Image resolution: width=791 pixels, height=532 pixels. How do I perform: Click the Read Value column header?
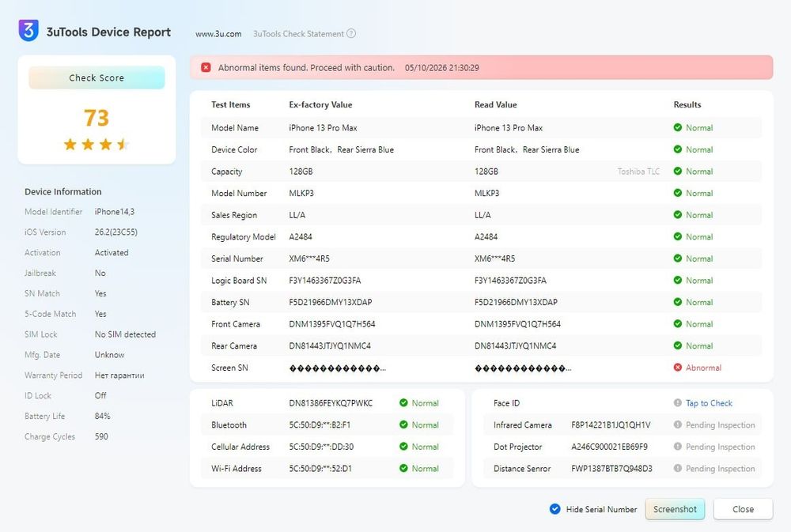495,104
